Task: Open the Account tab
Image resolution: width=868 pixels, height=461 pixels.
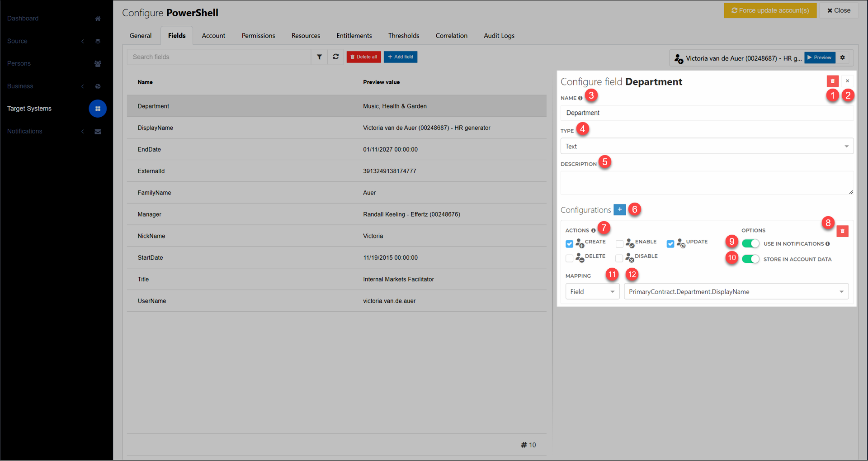Action: pyautogui.click(x=213, y=36)
